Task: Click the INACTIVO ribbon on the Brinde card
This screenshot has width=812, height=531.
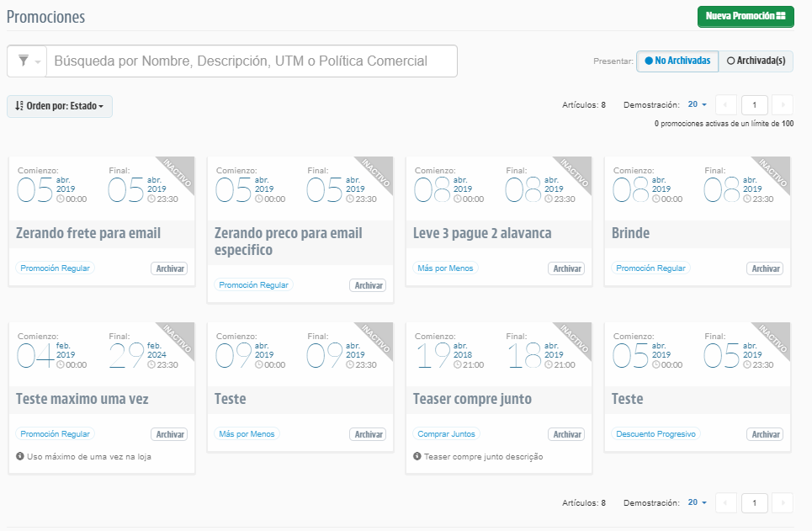Action: (x=772, y=173)
